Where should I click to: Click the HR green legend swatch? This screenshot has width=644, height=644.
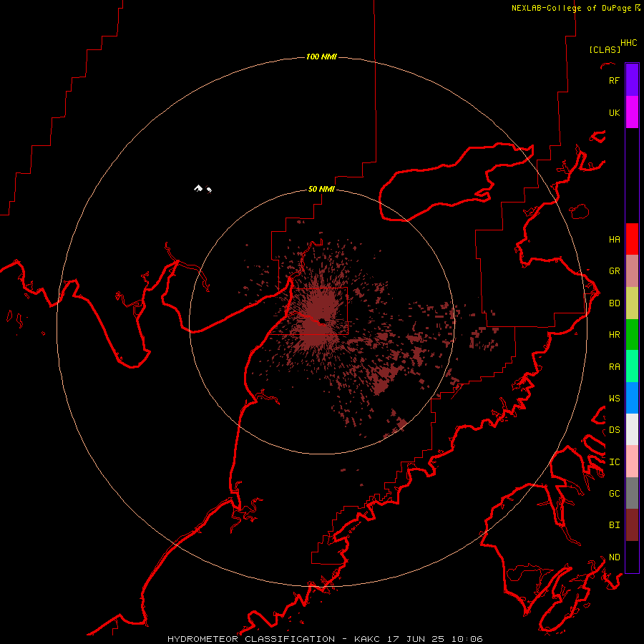pos(632,335)
